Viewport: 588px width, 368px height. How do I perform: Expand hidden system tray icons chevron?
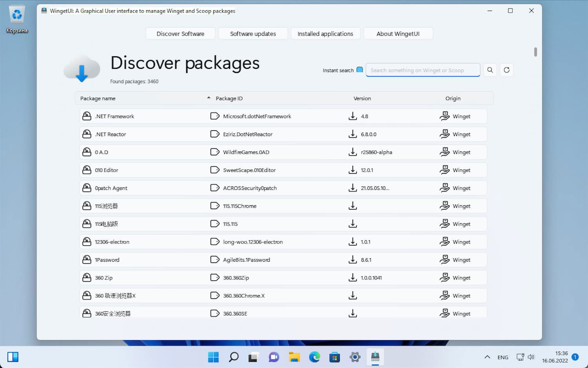coord(487,357)
